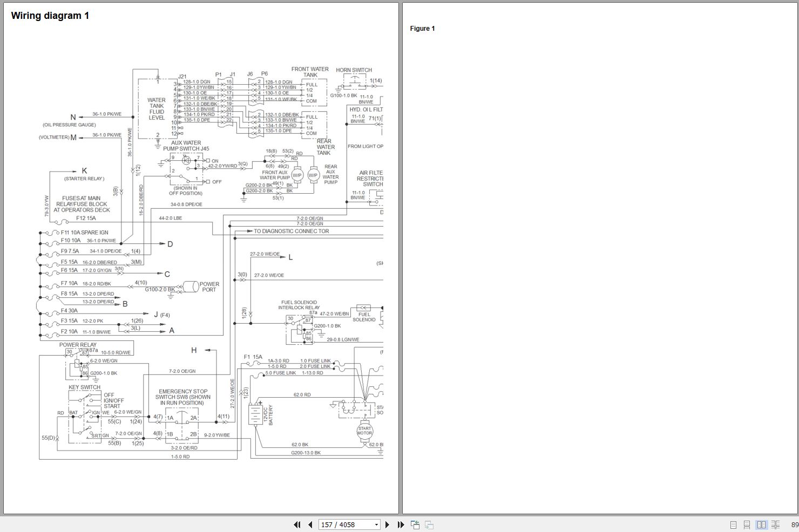
Task: Toggle continuous vertical scrolling mode
Action: pos(747,524)
